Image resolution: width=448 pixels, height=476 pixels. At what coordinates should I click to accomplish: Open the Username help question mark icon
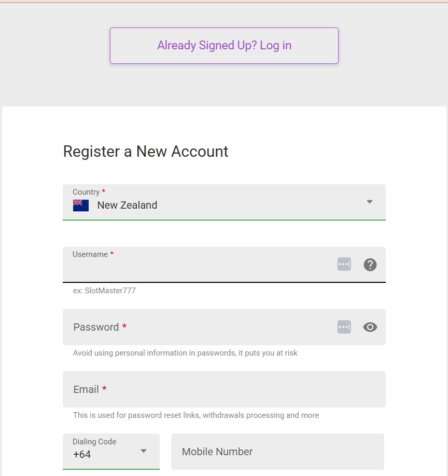370,265
